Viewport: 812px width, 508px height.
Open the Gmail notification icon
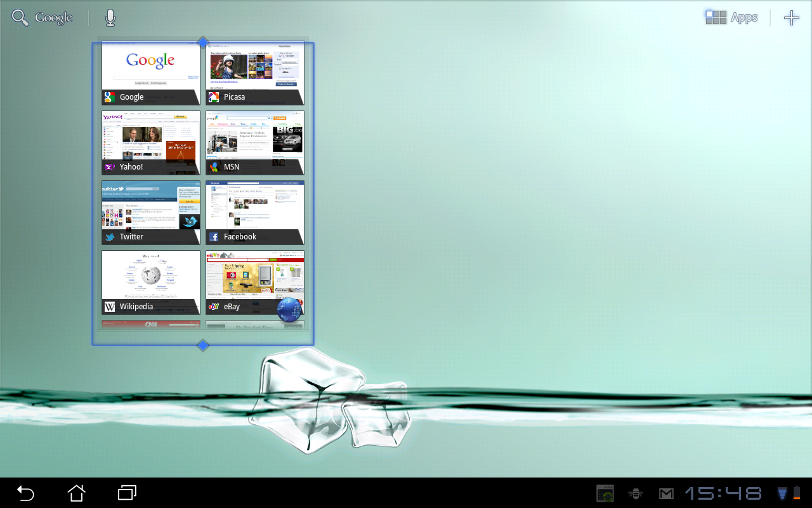[666, 493]
